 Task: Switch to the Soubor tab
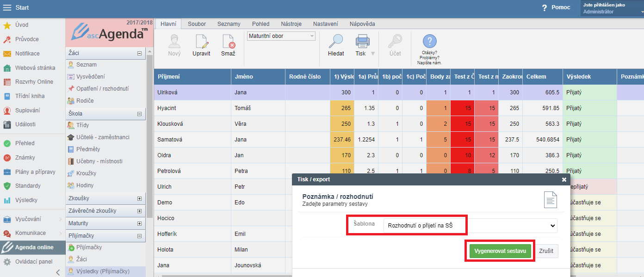click(x=197, y=24)
